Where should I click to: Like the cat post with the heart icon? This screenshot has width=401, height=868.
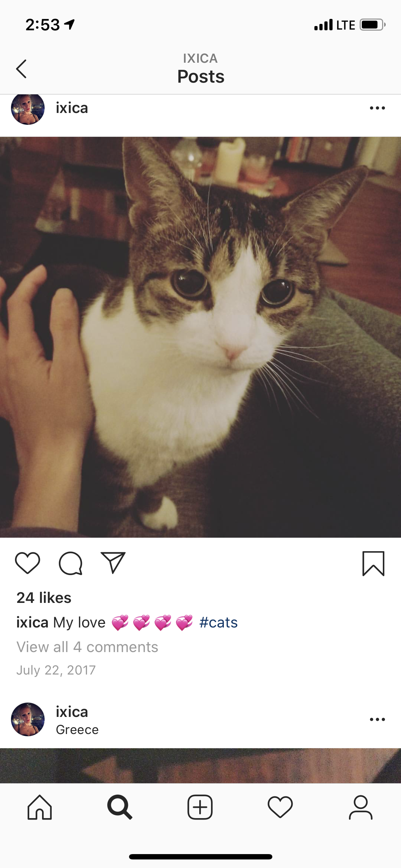click(x=27, y=563)
